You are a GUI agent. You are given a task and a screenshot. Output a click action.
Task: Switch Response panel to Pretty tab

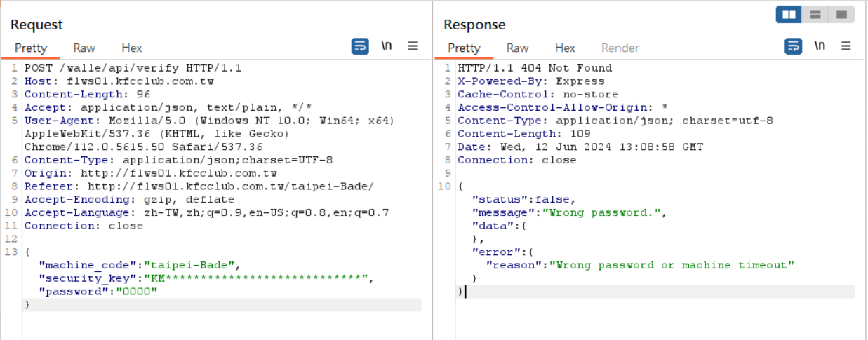point(464,48)
